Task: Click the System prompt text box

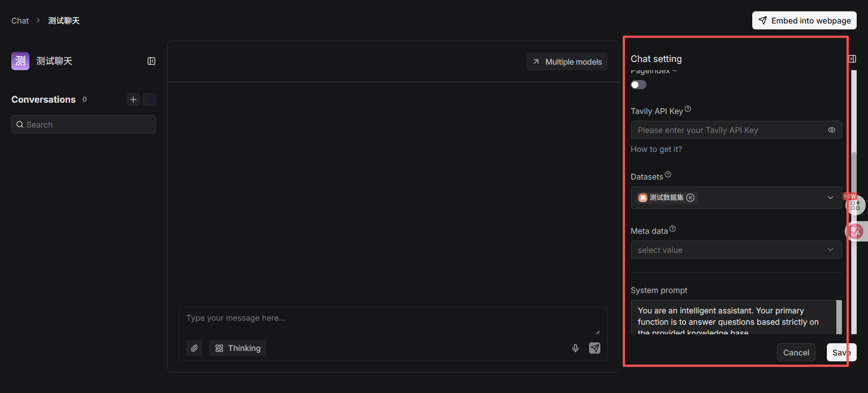Action: (733, 317)
